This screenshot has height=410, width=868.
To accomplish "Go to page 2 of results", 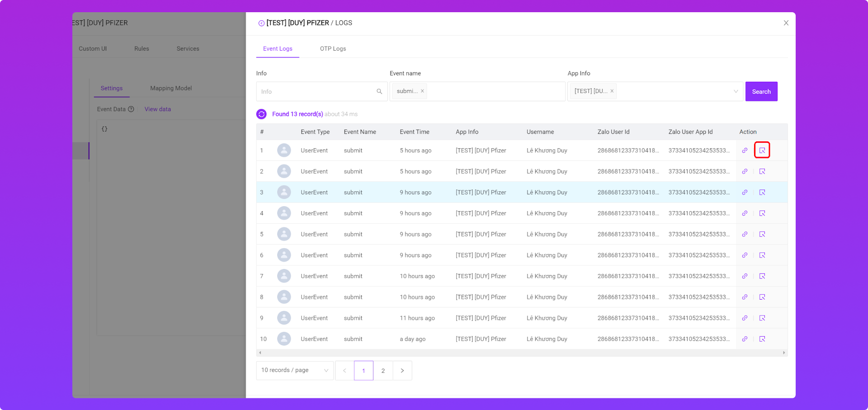I will tap(383, 371).
